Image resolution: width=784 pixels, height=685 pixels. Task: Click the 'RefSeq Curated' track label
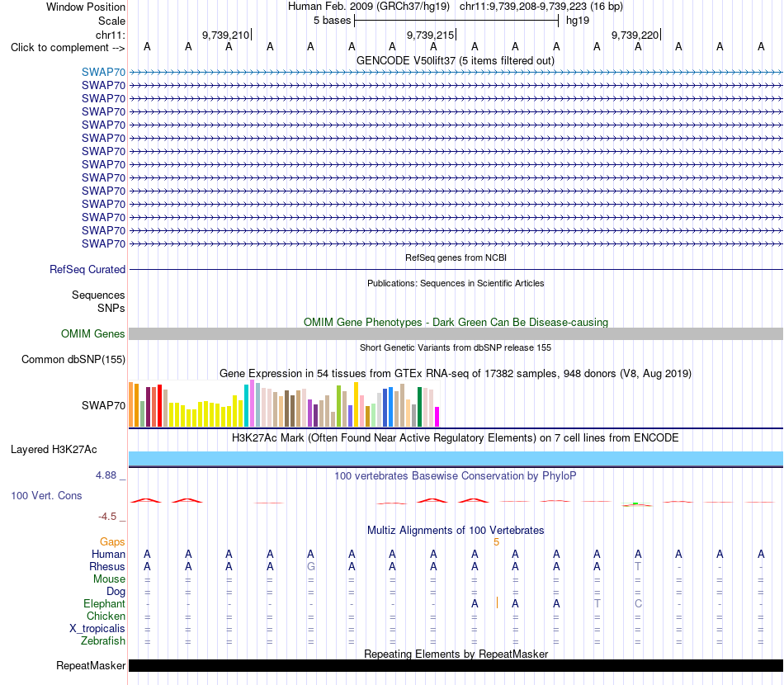pos(87,270)
